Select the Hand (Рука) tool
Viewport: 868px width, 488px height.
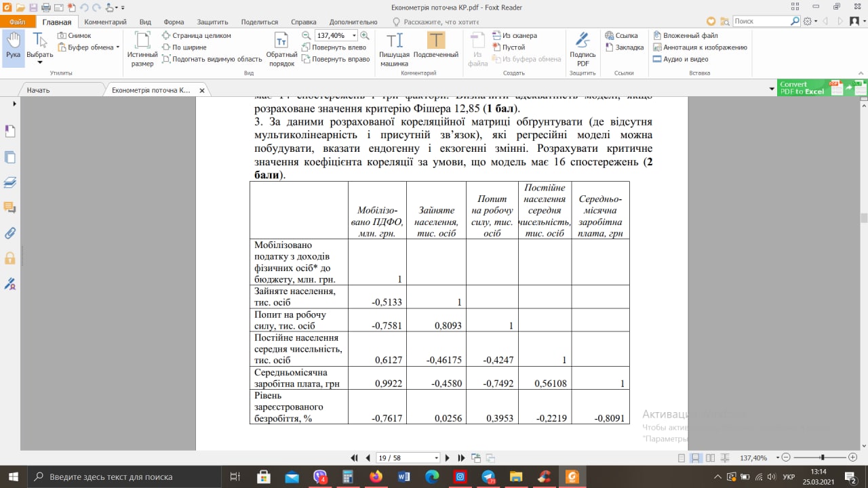pyautogui.click(x=13, y=47)
